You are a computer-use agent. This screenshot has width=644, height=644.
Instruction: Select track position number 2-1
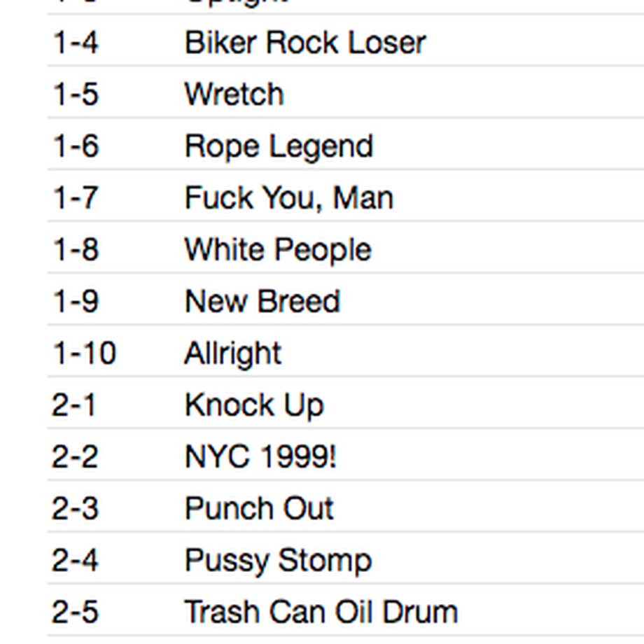click(x=74, y=405)
